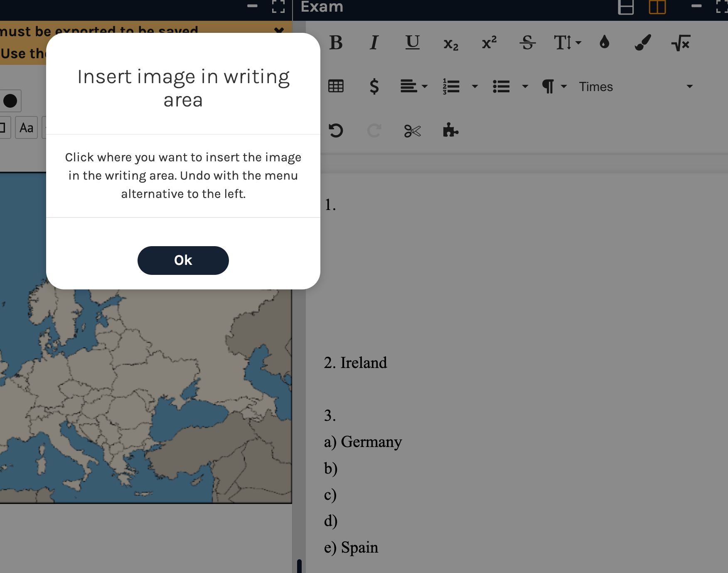The height and width of the screenshot is (573, 728).
Task: Maximize the left drawing panel
Action: pos(278,6)
